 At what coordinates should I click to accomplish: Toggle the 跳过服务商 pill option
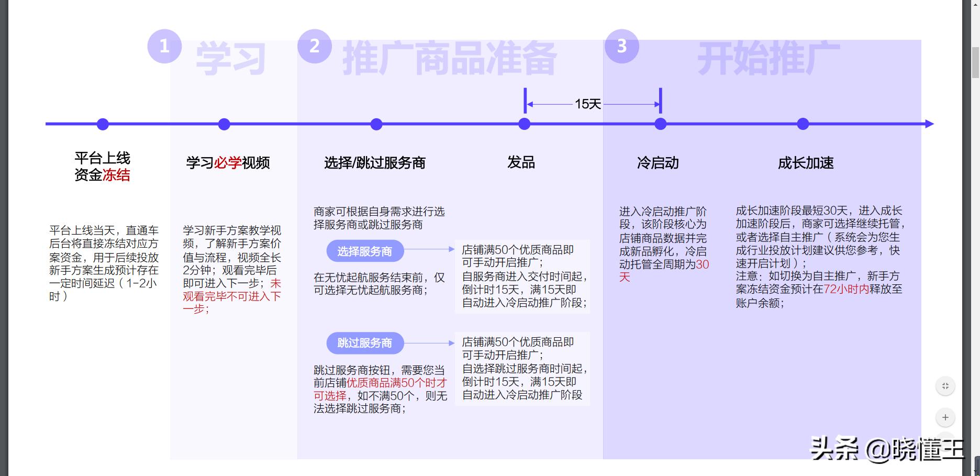tap(365, 344)
